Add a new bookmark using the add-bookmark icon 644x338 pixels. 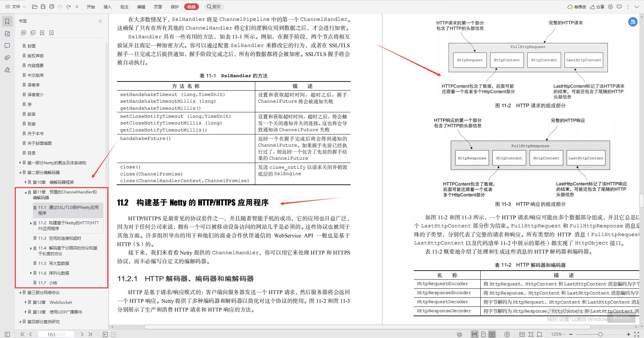coord(42,33)
